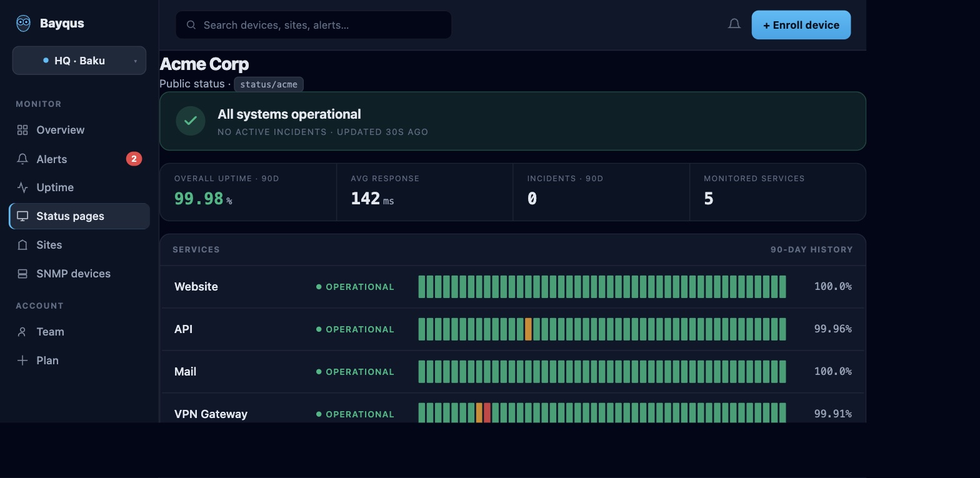Open notifications bell in top bar
The image size is (980, 478).
click(x=734, y=24)
